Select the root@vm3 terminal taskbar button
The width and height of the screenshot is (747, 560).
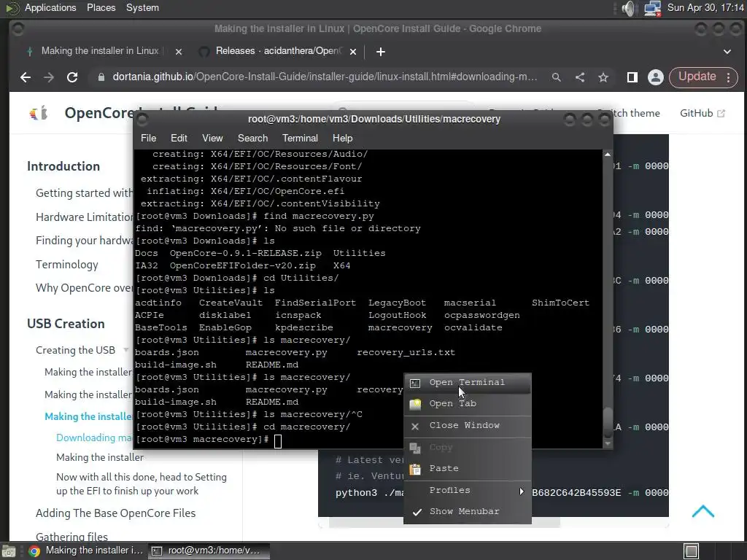tap(209, 551)
